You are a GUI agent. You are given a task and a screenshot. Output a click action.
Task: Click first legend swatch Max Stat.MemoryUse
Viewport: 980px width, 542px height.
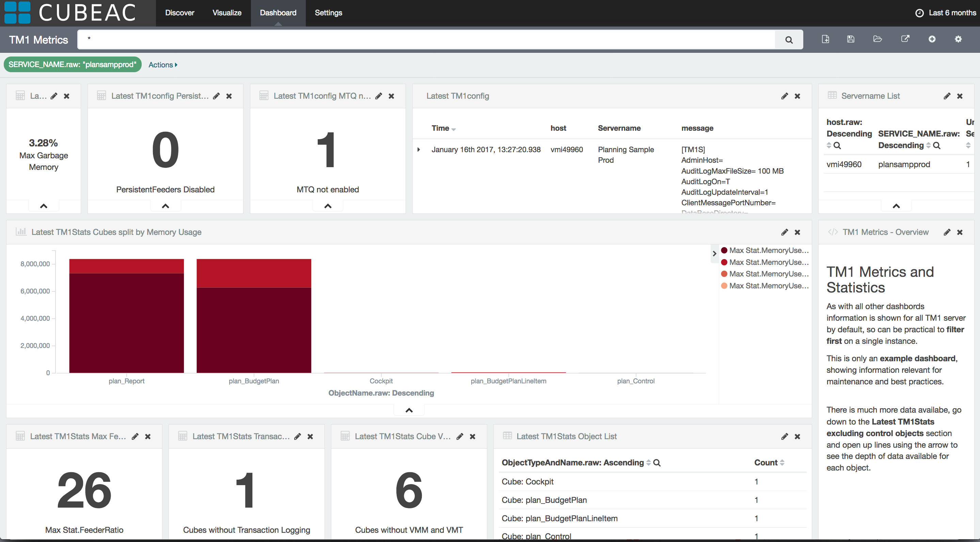[x=724, y=250]
